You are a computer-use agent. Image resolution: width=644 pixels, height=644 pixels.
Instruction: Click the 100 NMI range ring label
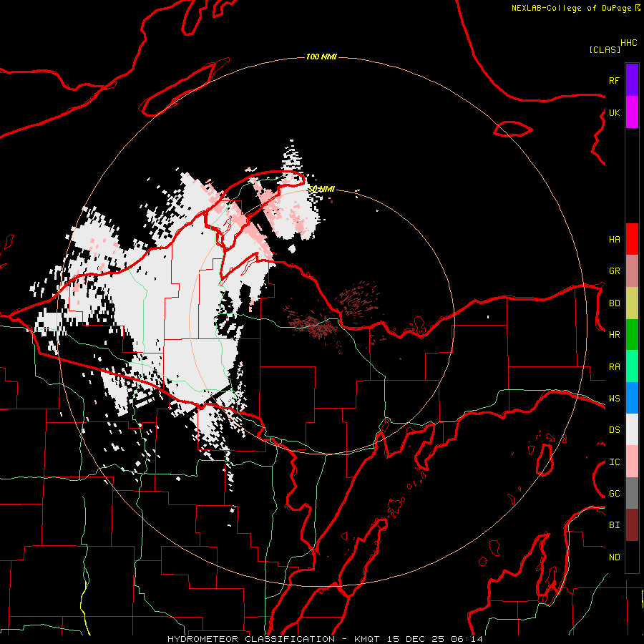(x=321, y=57)
